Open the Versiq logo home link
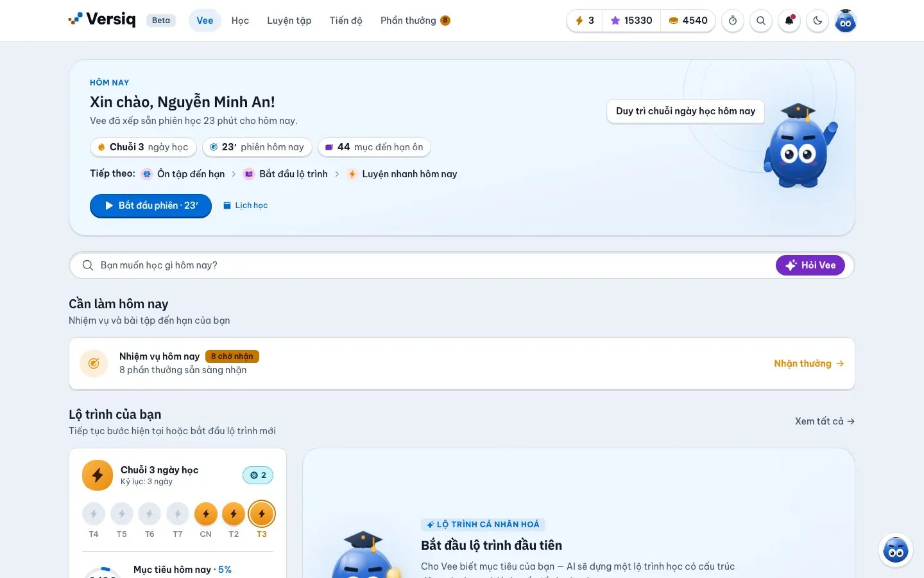 pos(102,20)
